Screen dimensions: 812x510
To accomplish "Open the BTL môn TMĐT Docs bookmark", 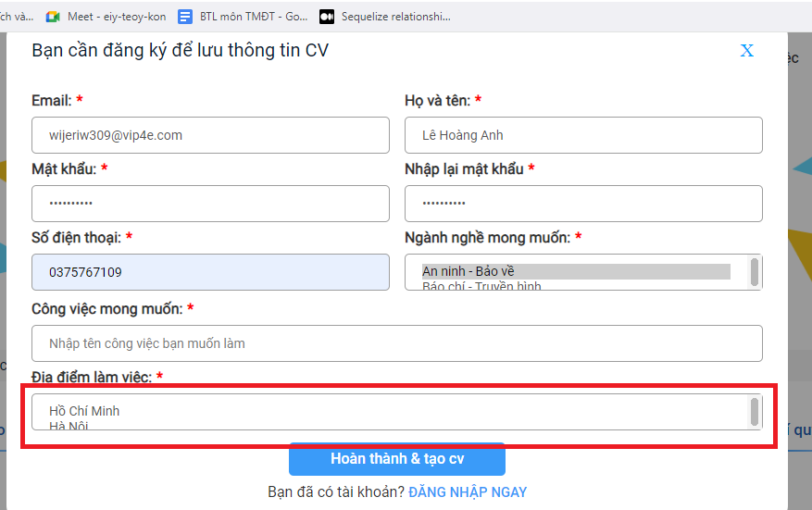I will point(244,17).
